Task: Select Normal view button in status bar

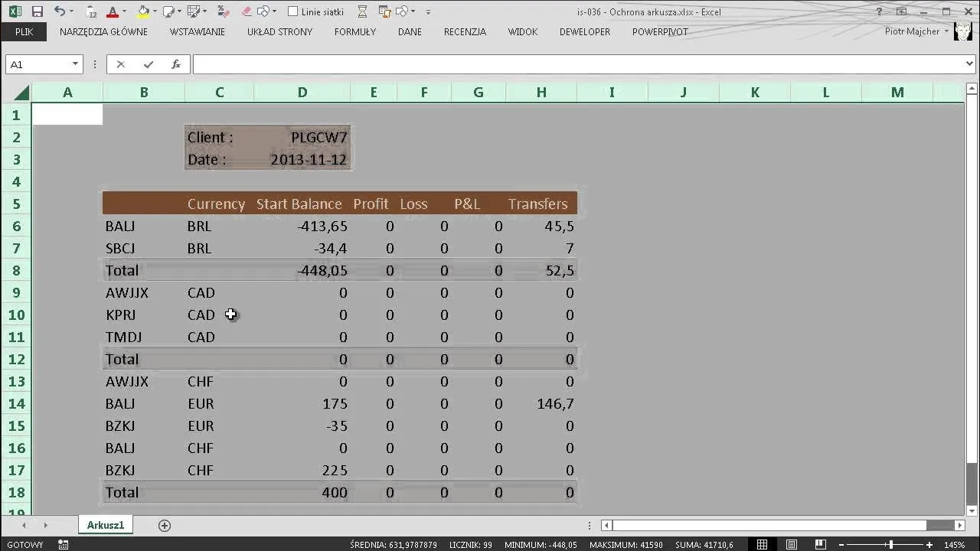Action: tap(762, 544)
